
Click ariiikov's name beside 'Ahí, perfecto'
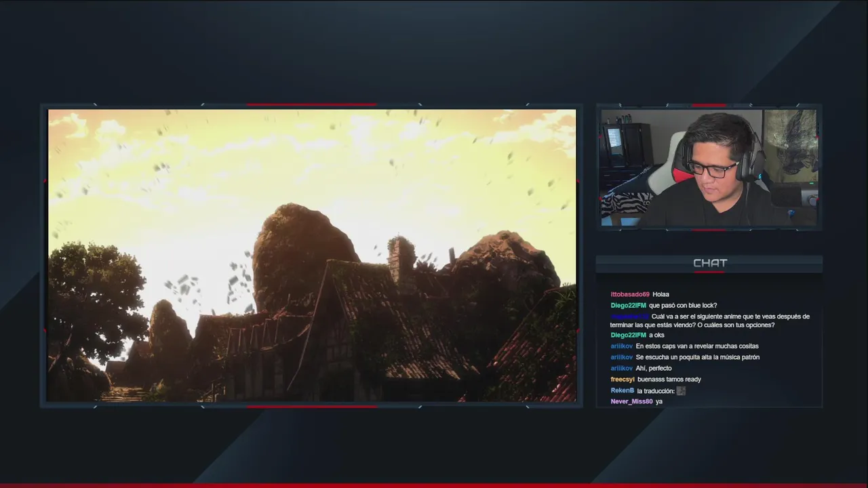(x=621, y=369)
